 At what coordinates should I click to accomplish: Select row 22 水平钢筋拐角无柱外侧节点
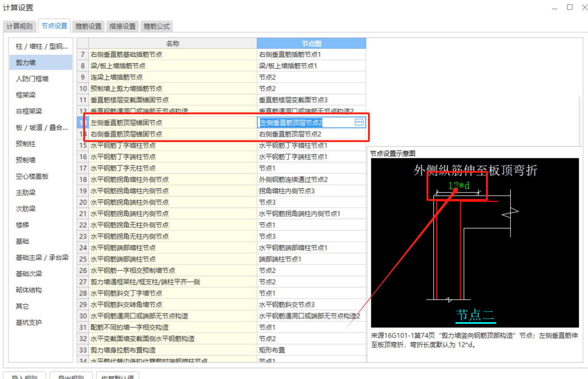click(173, 225)
